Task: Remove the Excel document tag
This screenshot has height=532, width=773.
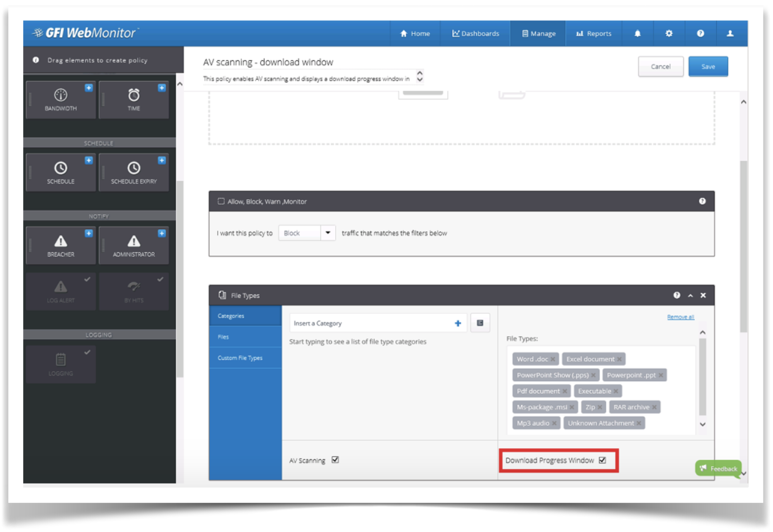Action: 619,359
